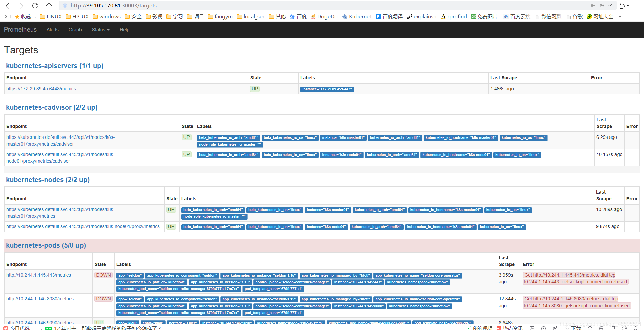Viewport: 644px width, 330px height.
Task: Open the http://10.244.1.145:443/metrics endpoint link
Action: (x=39, y=275)
